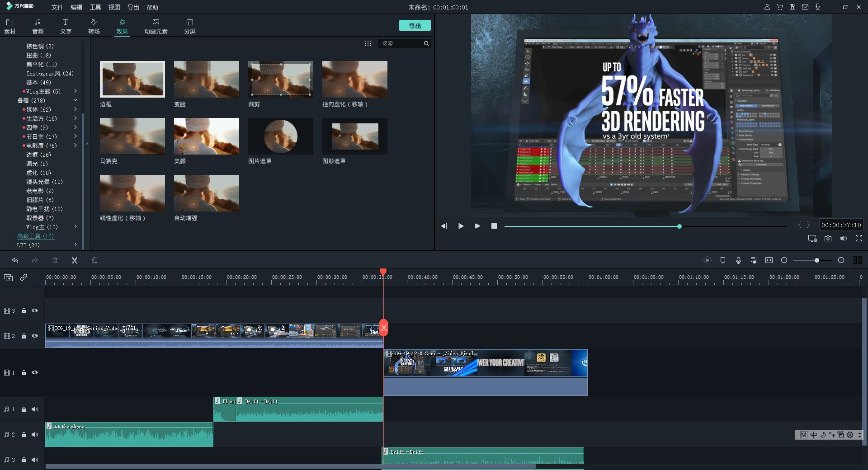Image resolution: width=868 pixels, height=470 pixels.
Task: Expand the Vlog主题 (5) category
Action: coord(75,91)
